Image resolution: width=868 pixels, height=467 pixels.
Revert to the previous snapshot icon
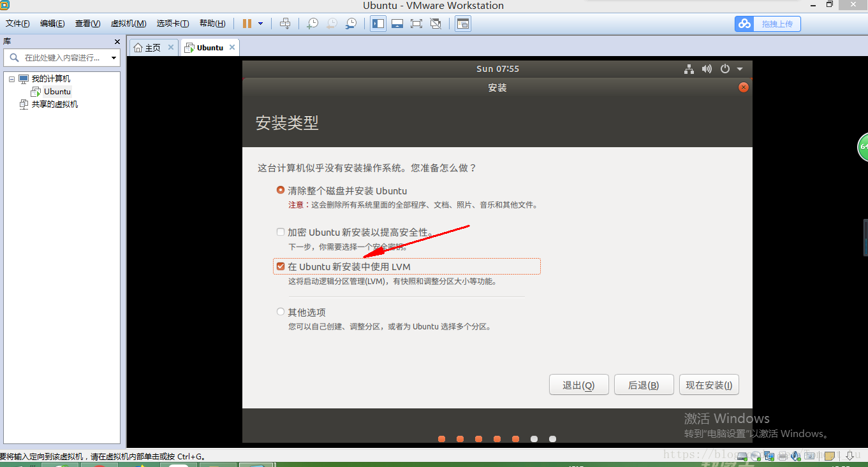click(x=332, y=24)
